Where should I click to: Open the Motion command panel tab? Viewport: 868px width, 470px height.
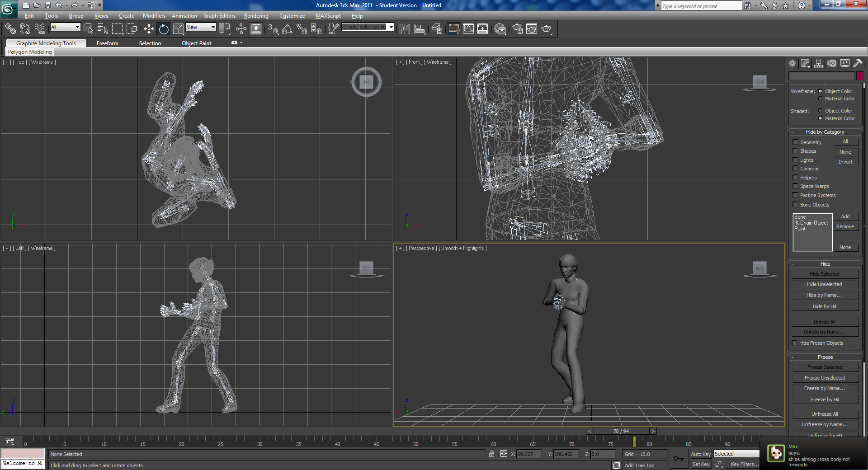click(x=832, y=64)
